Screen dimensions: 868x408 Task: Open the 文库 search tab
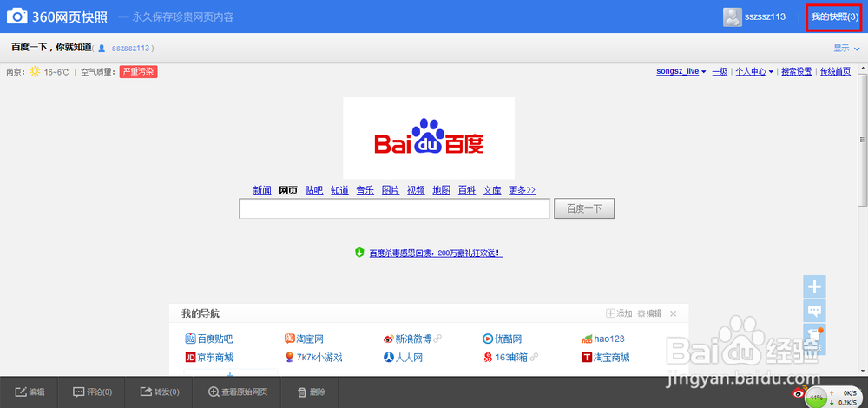coord(492,190)
